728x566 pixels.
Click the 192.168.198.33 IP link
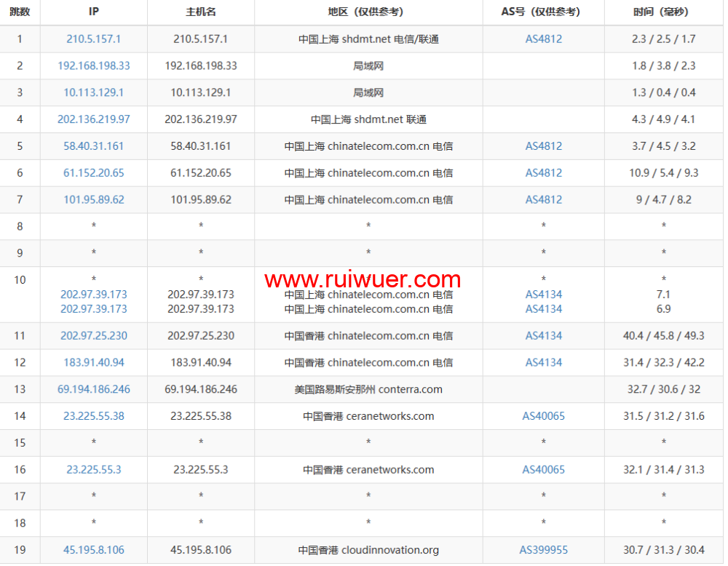93,65
